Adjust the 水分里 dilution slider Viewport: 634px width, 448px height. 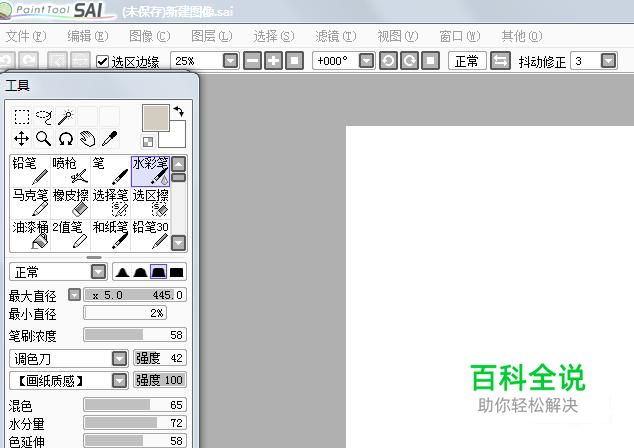coord(135,423)
